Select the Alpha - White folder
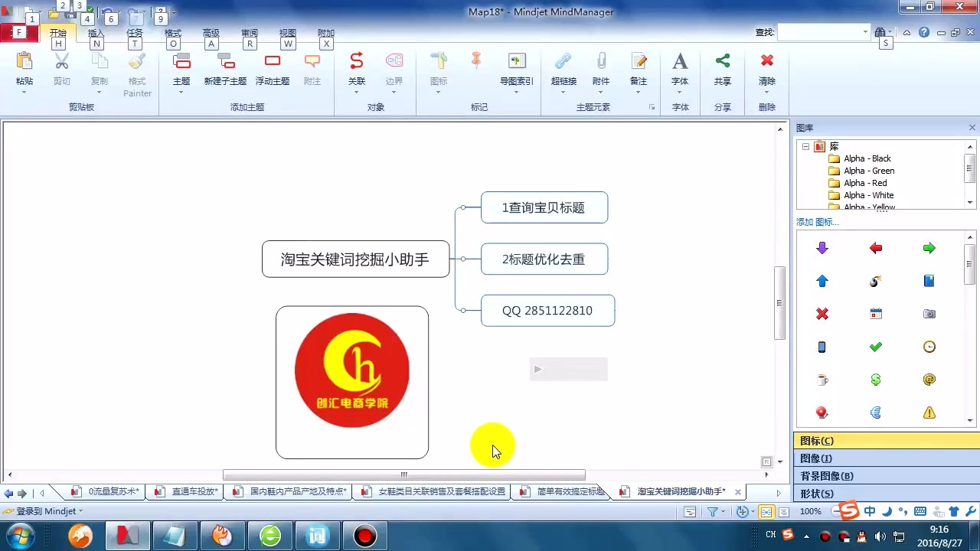The height and width of the screenshot is (551, 980). point(869,195)
